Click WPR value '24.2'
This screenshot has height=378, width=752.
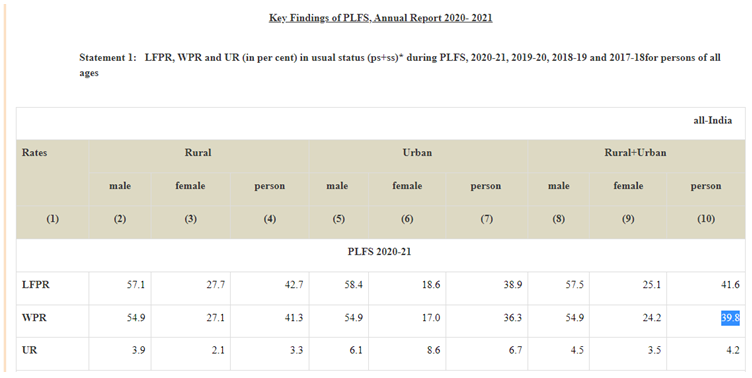pyautogui.click(x=651, y=318)
